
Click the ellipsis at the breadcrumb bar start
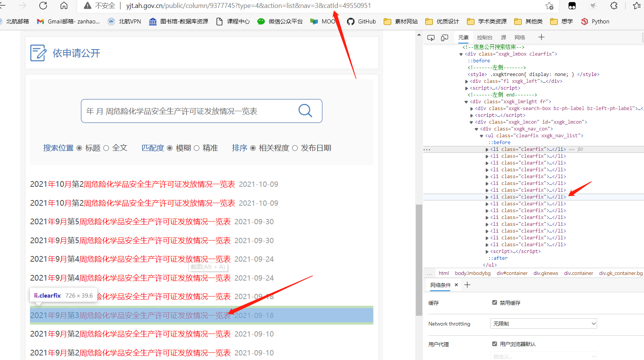point(429,273)
